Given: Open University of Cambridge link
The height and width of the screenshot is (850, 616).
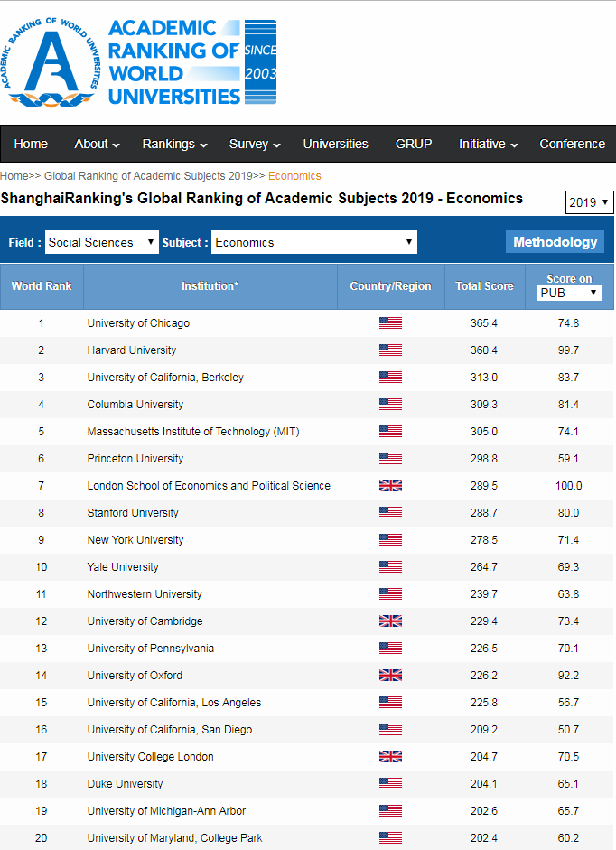Looking at the screenshot, I should [x=145, y=621].
